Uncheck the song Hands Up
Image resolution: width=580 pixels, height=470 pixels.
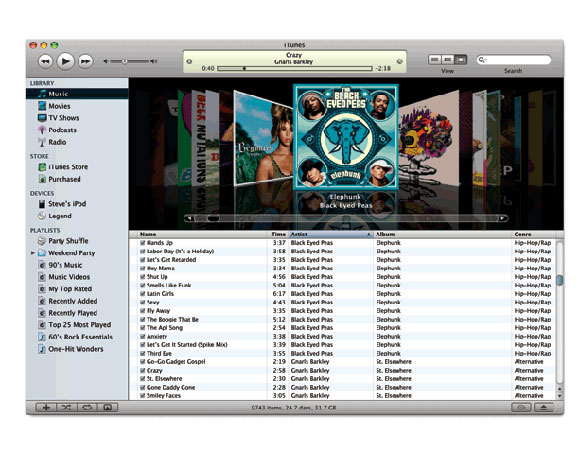tap(142, 243)
